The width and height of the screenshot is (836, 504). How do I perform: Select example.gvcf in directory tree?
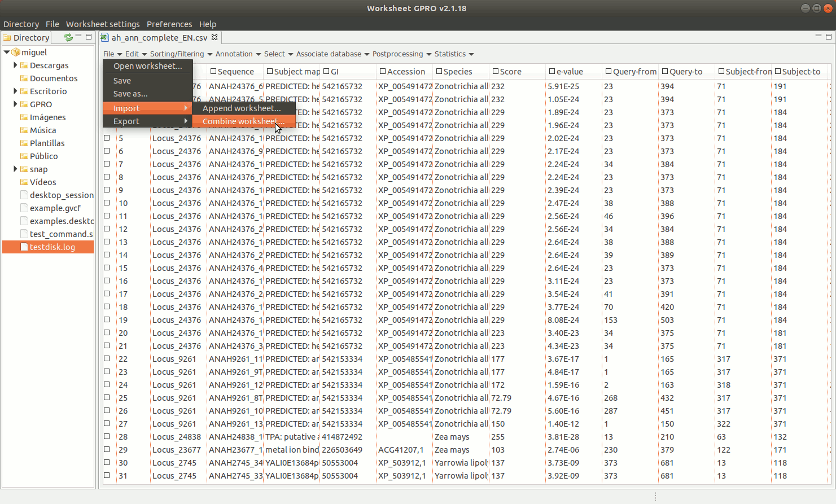55,208
